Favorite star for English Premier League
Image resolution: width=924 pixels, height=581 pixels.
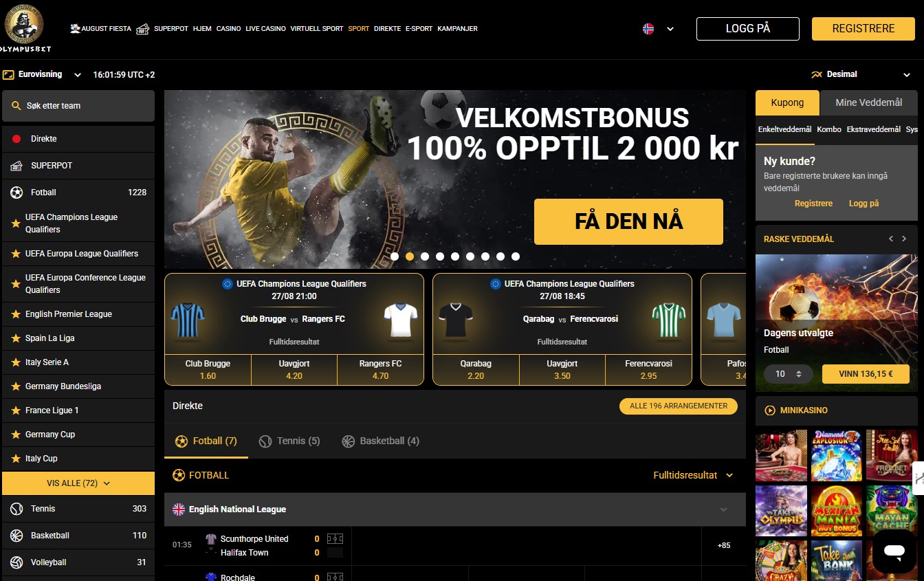pyautogui.click(x=16, y=314)
